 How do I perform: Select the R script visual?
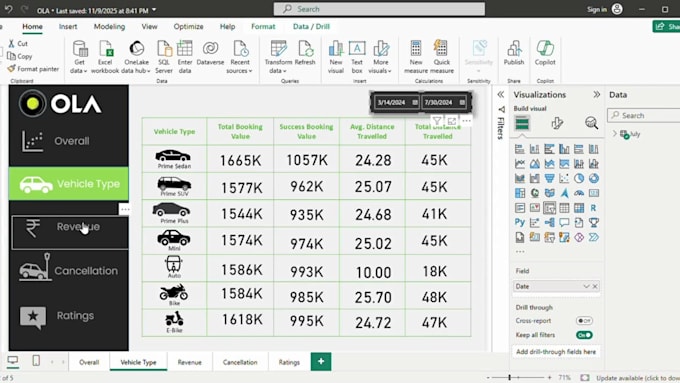tap(593, 208)
